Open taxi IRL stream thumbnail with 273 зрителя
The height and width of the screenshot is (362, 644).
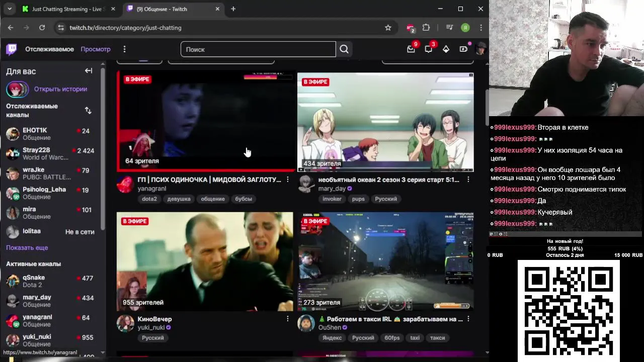pos(385,261)
